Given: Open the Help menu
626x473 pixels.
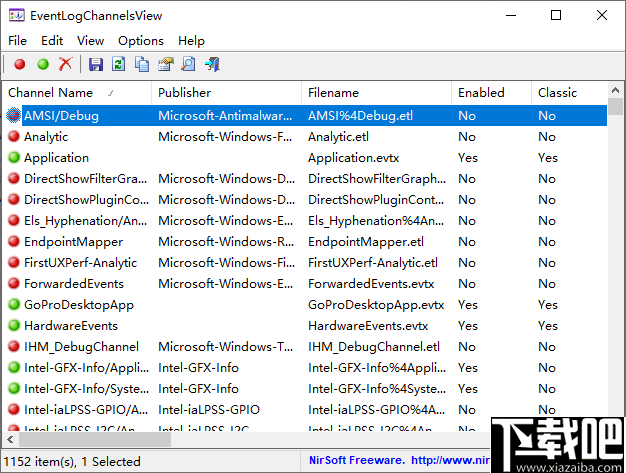Looking at the screenshot, I should 191,41.
